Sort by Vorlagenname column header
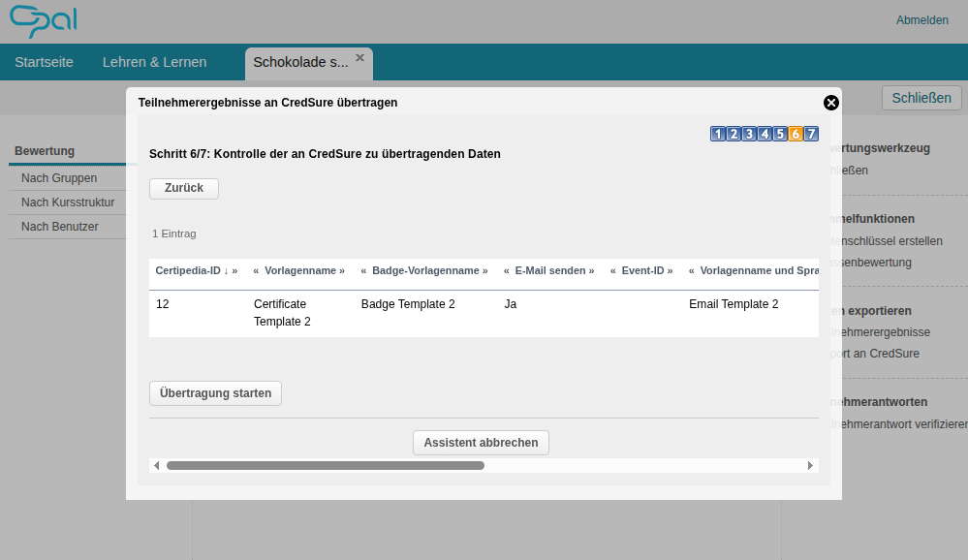Image resolution: width=968 pixels, height=560 pixels. (299, 270)
